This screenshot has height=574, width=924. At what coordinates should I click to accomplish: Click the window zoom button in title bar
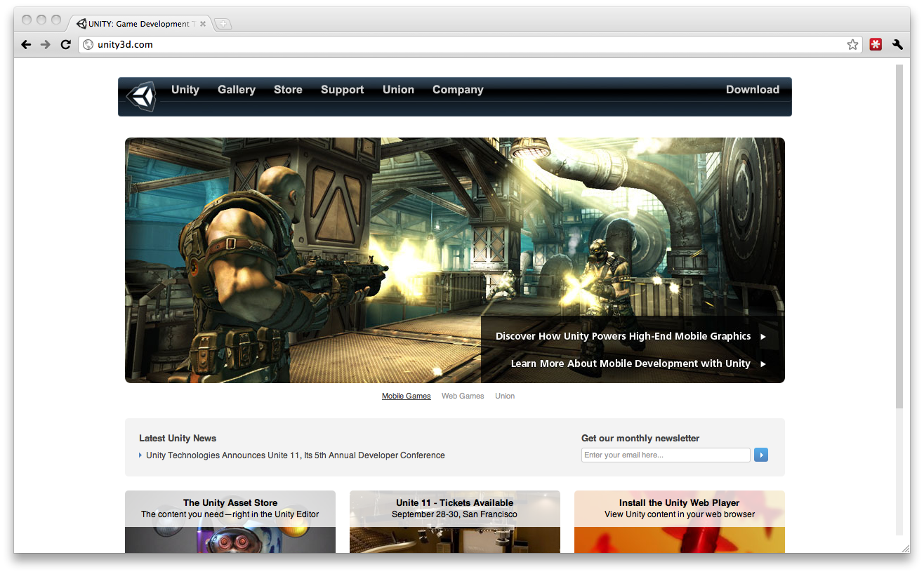pyautogui.click(x=56, y=20)
